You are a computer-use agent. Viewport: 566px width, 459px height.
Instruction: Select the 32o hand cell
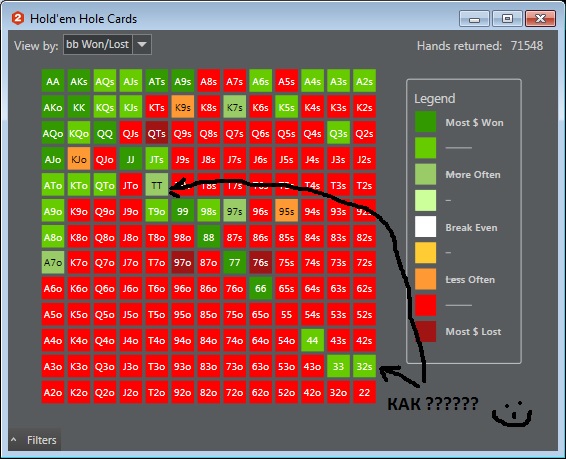[x=339, y=392]
